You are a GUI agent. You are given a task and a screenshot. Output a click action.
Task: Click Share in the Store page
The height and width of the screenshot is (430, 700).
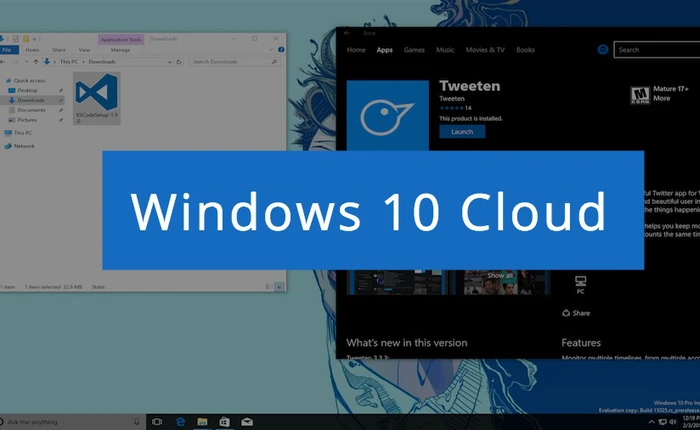576,313
